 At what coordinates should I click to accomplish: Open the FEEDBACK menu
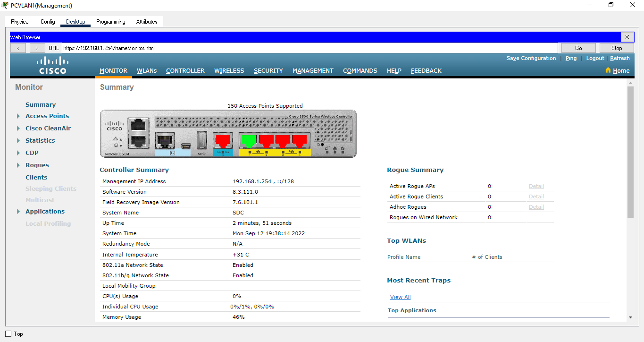[x=426, y=71]
